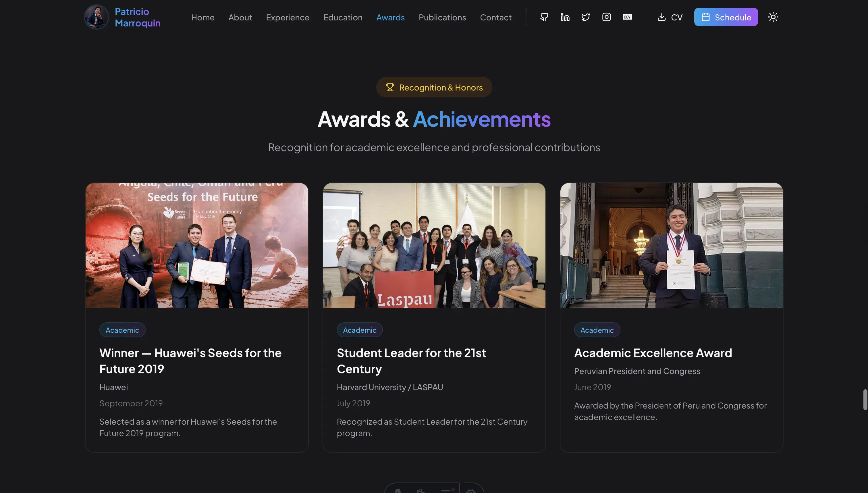The image size is (868, 493).
Task: Click the calendar icon in Schedule button
Action: coord(705,17)
